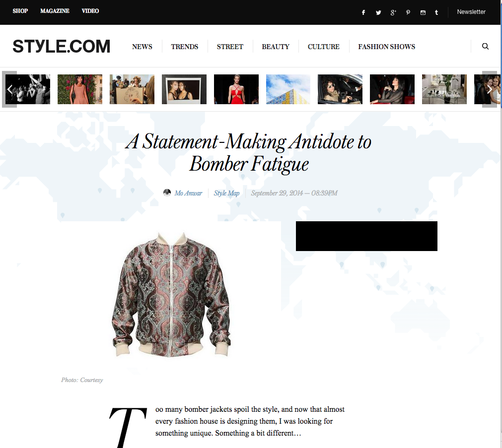Open the NEWS menu section
The image size is (502, 448).
pos(142,47)
